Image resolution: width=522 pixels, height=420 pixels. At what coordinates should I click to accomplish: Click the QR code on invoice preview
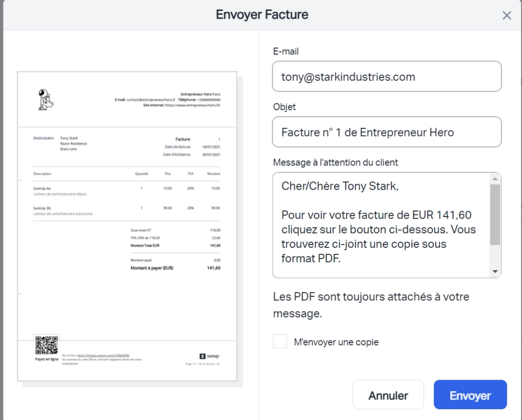[x=46, y=345]
